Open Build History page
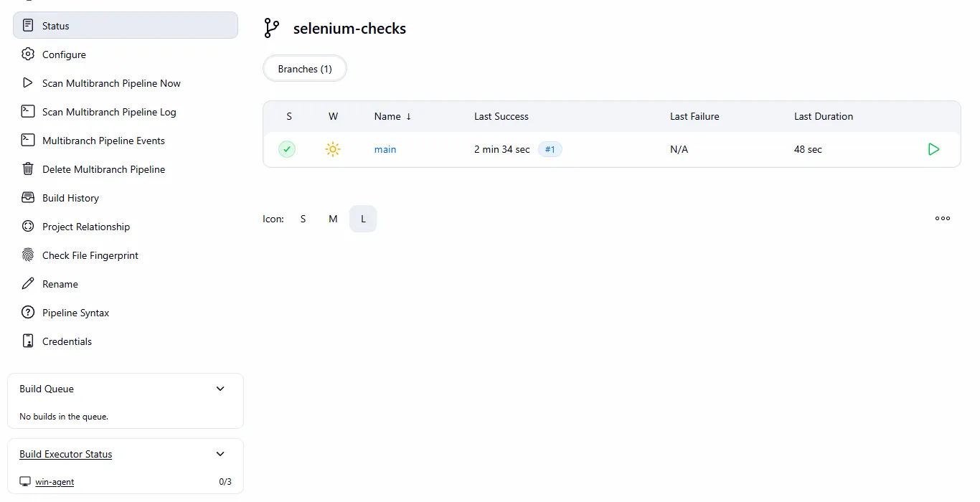The width and height of the screenshot is (980, 502). point(126,197)
